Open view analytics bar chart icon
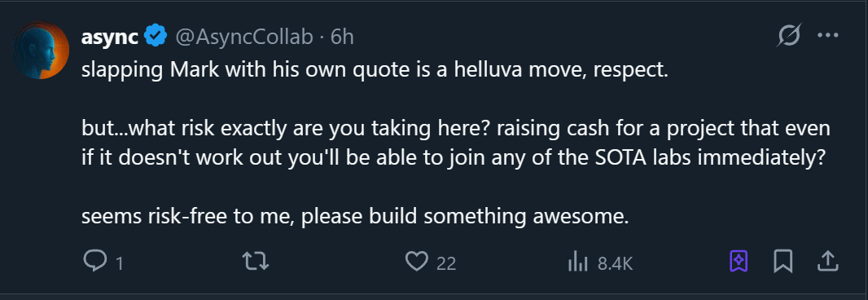The height and width of the screenshot is (300, 868). pyautogui.click(x=578, y=262)
